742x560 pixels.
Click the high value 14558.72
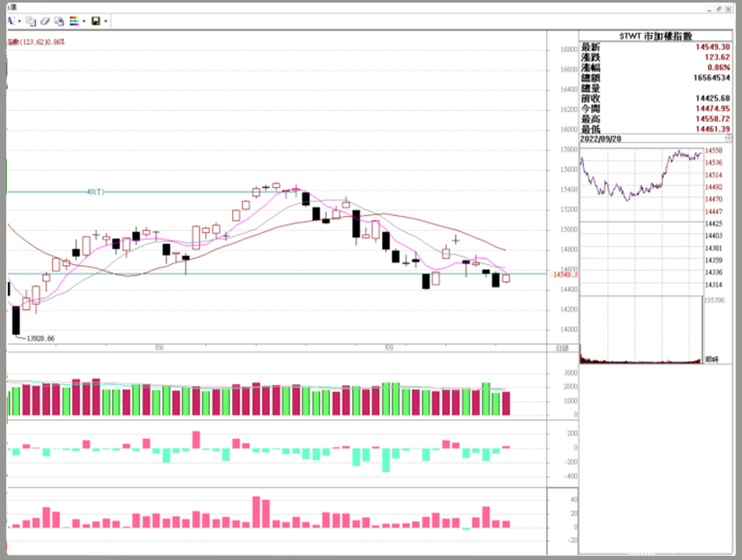(712, 119)
